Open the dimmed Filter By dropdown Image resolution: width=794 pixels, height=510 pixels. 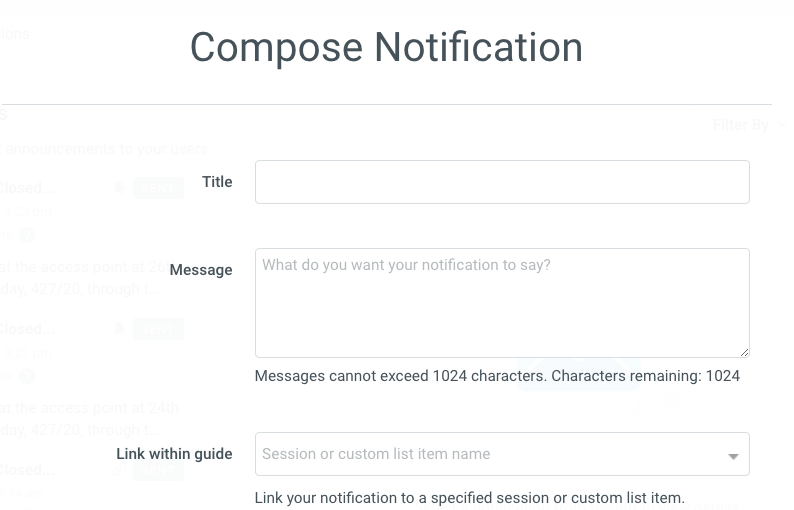tap(745, 125)
